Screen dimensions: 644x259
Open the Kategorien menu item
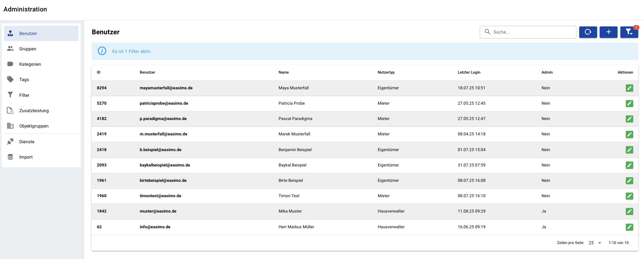click(x=41, y=64)
